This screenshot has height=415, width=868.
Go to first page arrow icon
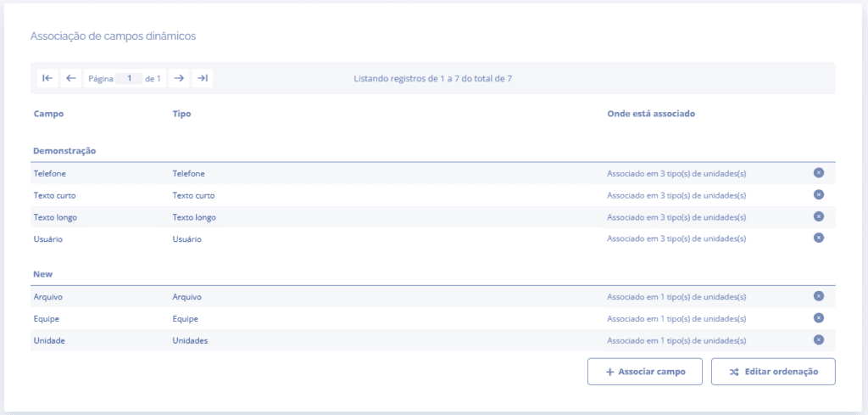tap(47, 78)
